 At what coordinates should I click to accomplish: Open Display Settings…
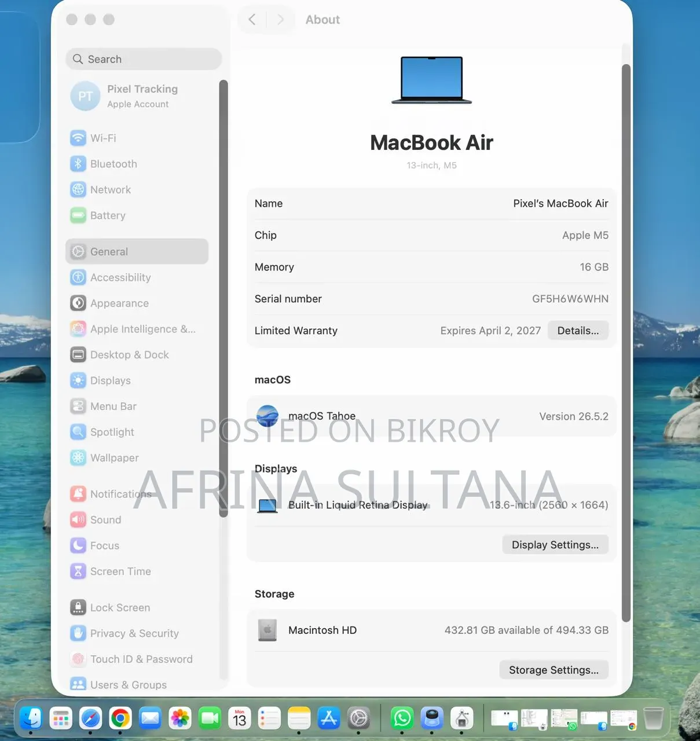coord(555,545)
